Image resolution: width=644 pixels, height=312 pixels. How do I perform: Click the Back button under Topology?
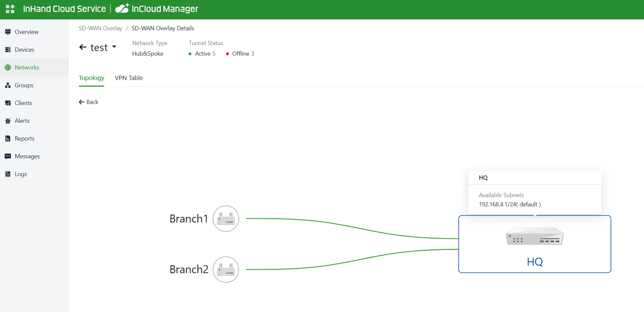[89, 102]
